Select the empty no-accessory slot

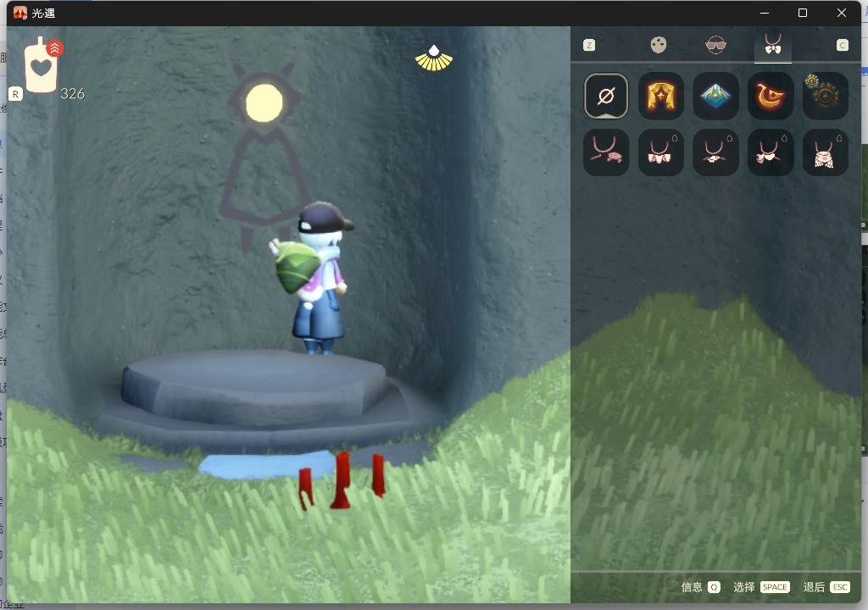(x=606, y=97)
